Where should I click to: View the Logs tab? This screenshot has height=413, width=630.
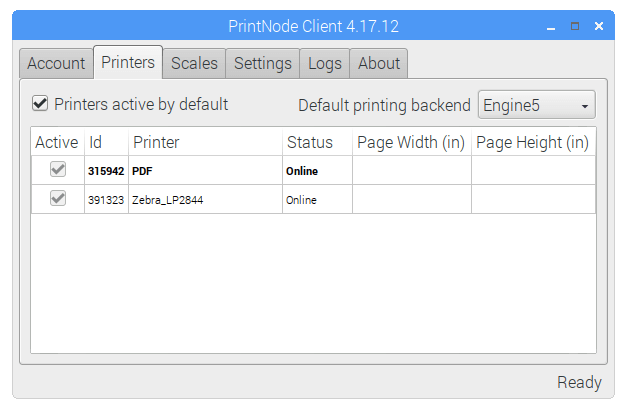pyautogui.click(x=325, y=63)
